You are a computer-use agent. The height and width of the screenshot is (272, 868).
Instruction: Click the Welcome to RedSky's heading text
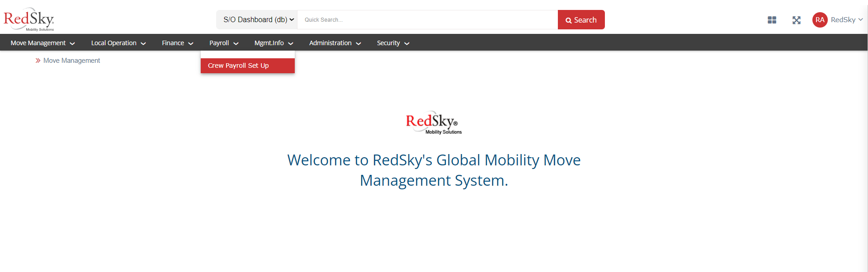434,170
